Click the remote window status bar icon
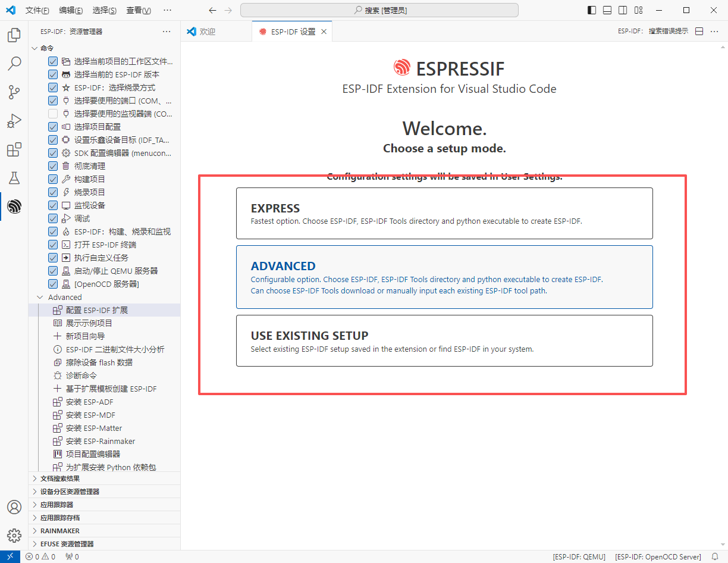Screen dimensions: 728x563 [x=10, y=557]
